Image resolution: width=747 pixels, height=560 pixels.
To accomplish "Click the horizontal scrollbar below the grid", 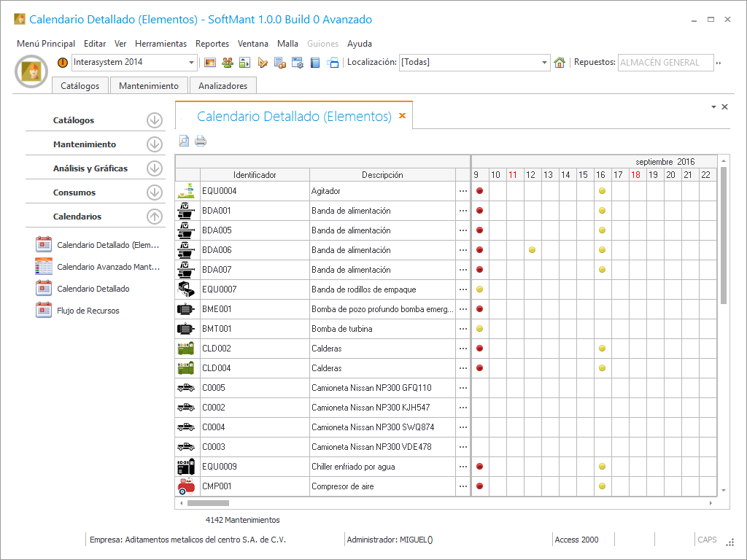I will (x=208, y=503).
